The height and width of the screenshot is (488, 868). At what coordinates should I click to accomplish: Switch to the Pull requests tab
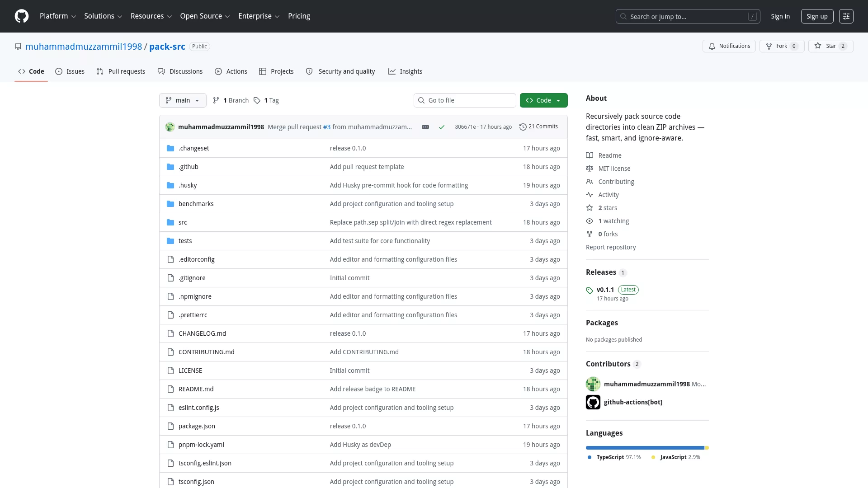tap(121, 71)
